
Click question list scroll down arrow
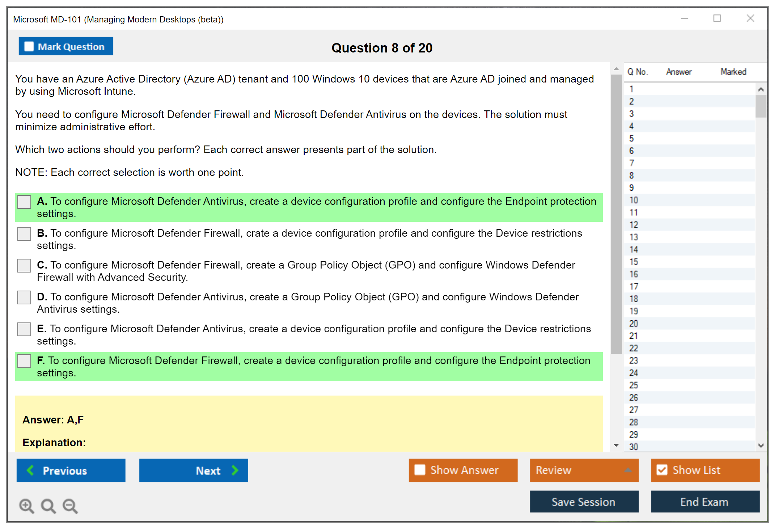(761, 446)
